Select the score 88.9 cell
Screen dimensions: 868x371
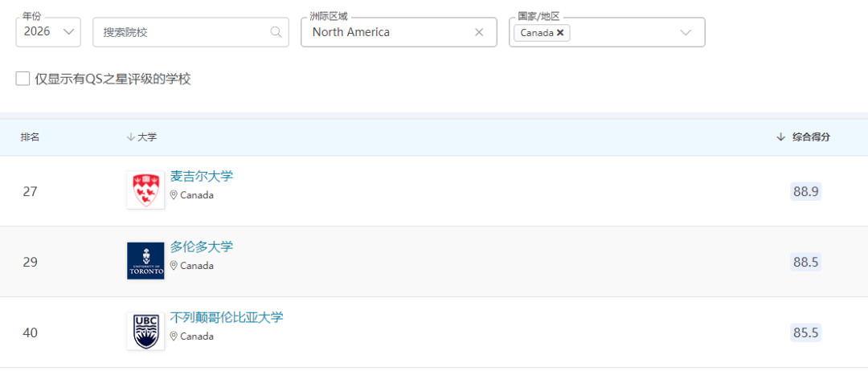(806, 191)
